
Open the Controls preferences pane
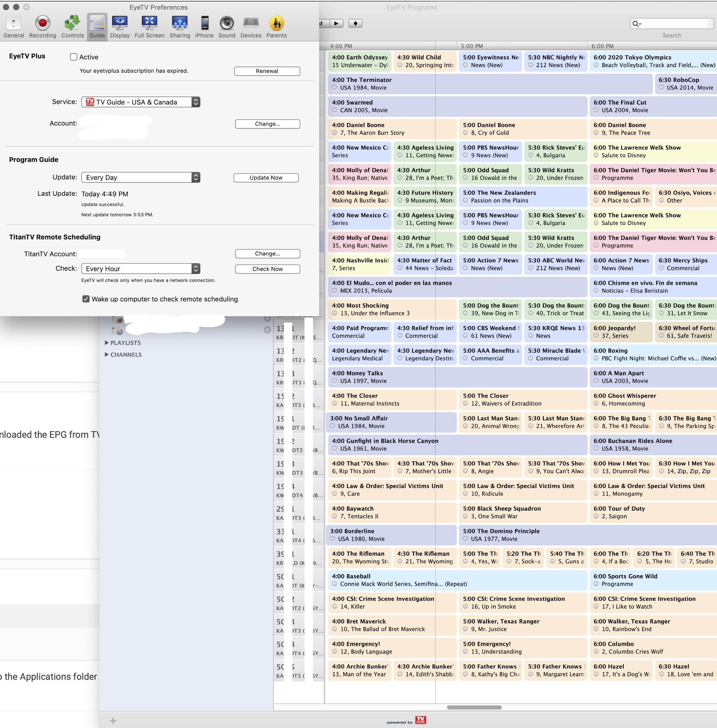[x=73, y=27]
